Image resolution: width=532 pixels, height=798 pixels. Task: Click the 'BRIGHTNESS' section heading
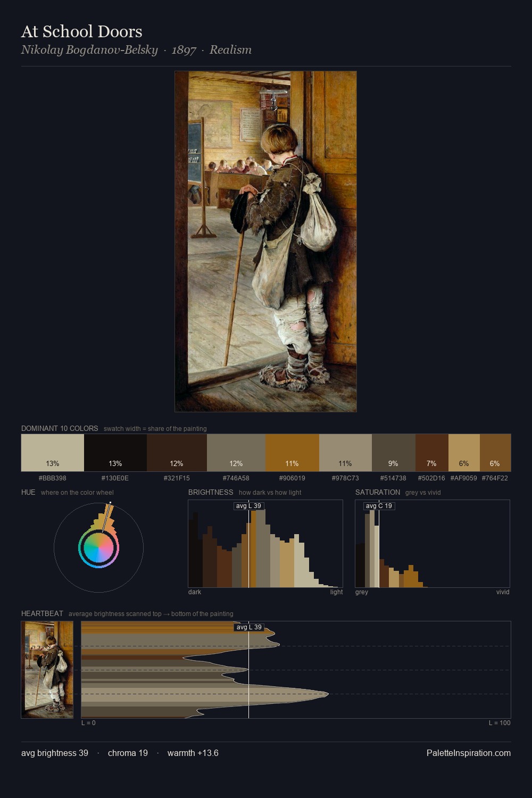[211, 492]
